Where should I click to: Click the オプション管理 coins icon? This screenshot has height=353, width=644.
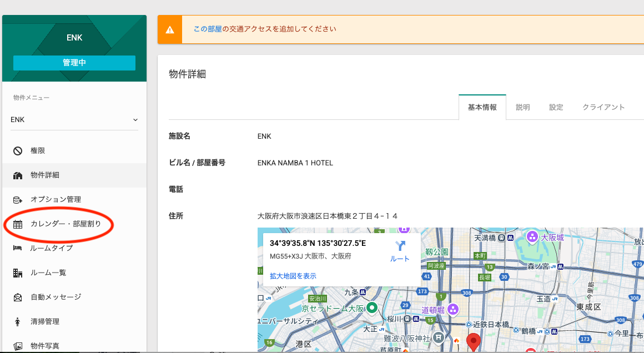(x=18, y=200)
